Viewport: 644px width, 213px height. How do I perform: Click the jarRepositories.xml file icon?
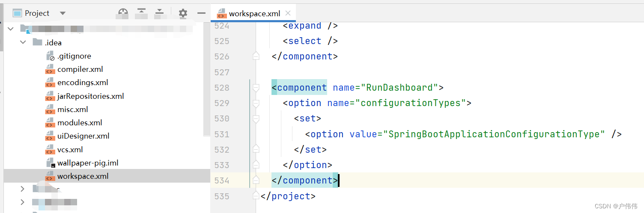(x=50, y=96)
